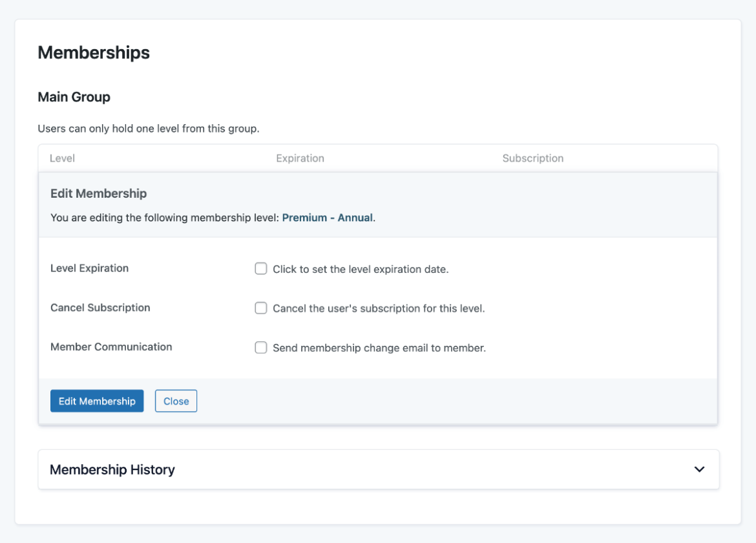Select the Level Expiration label
756x543 pixels.
(90, 268)
